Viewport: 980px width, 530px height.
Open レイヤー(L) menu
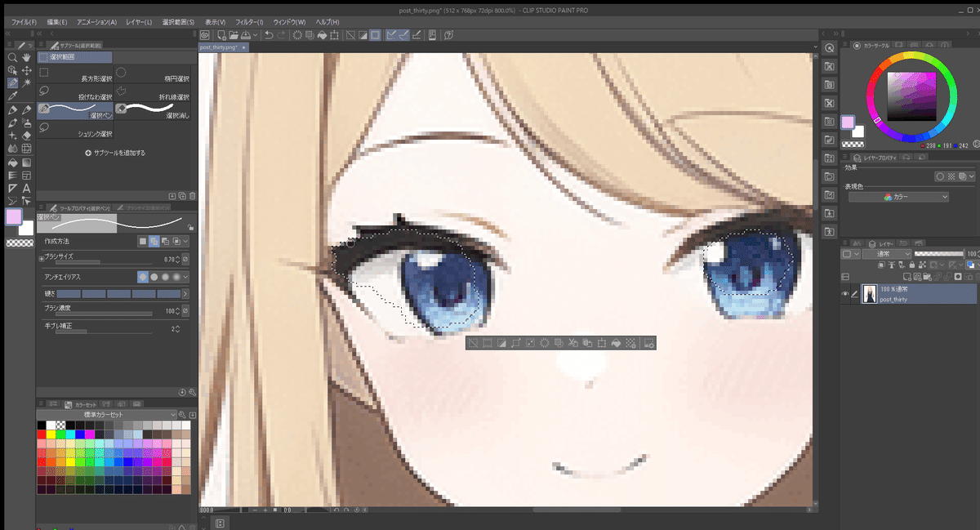(138, 21)
